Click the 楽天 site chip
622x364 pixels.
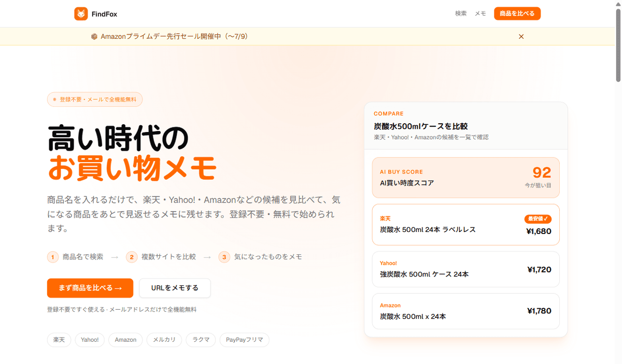(x=59, y=340)
